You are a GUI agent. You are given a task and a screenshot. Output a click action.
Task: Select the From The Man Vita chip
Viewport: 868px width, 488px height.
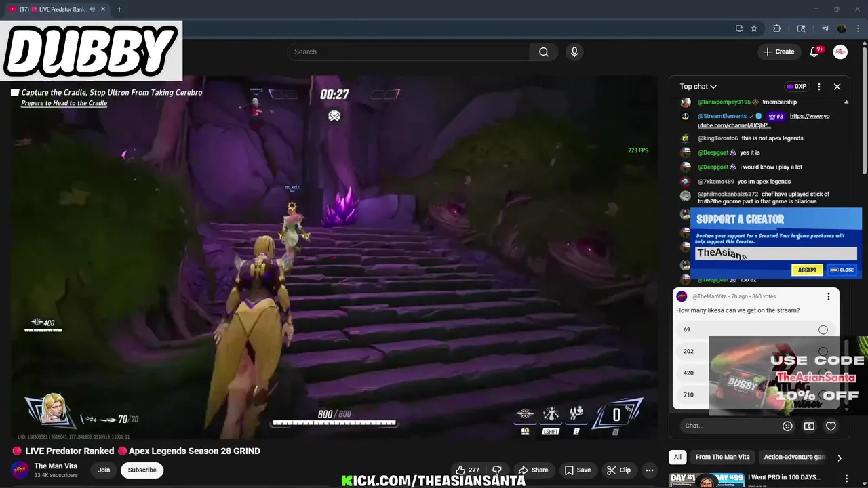(722, 457)
